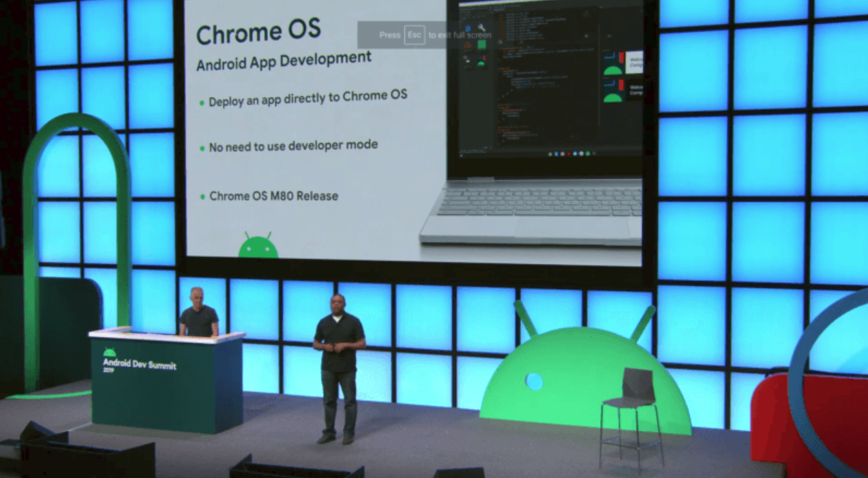Click the gray chair on stage
This screenshot has height=478, width=868.
(630, 409)
